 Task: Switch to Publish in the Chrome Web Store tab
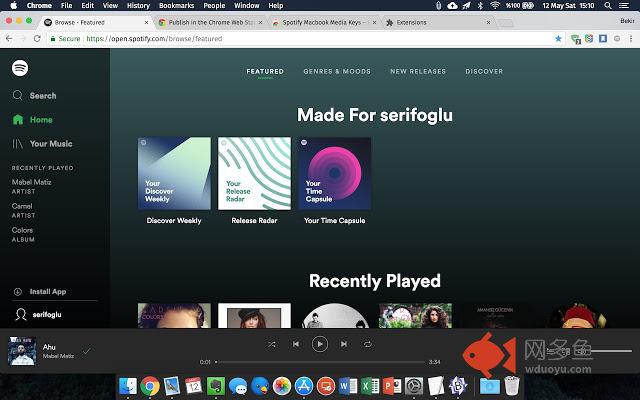pos(211,22)
